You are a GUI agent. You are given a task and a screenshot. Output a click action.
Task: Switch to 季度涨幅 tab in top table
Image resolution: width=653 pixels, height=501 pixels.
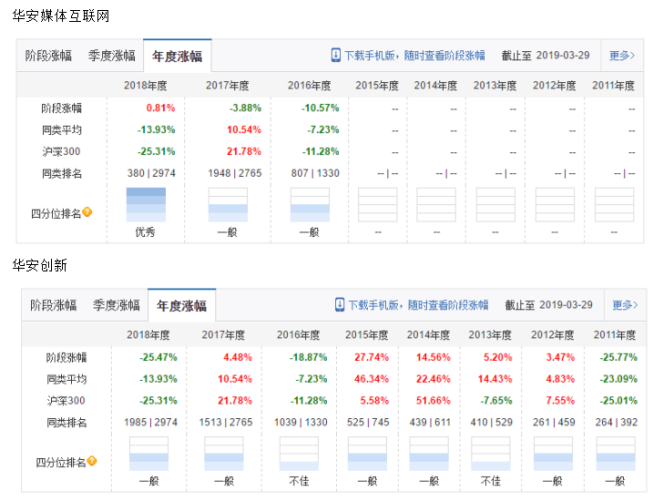click(112, 55)
